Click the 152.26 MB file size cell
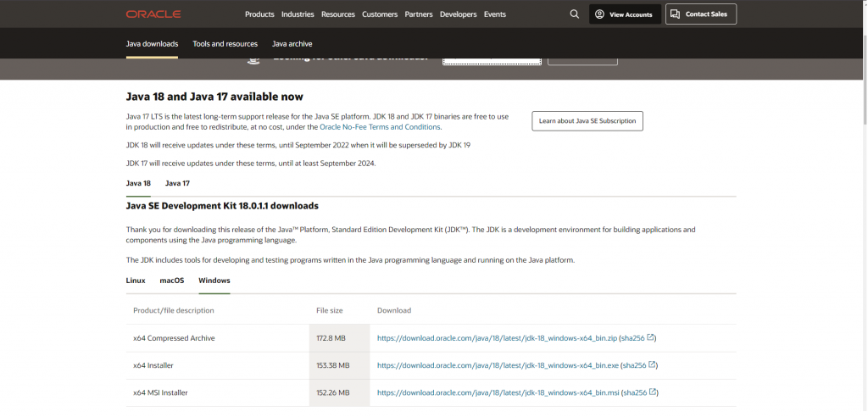The image size is (868, 417). point(339,392)
